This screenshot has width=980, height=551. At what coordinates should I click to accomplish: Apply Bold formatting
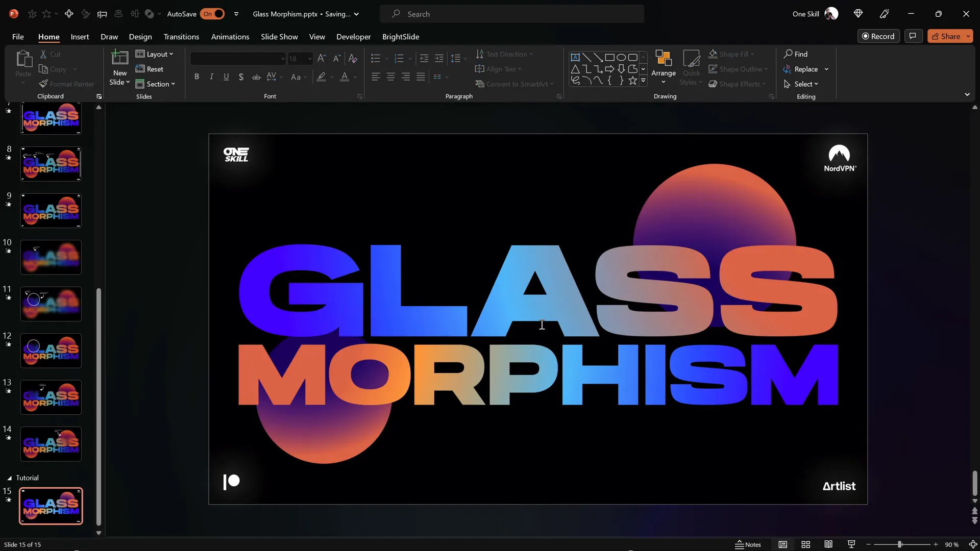pyautogui.click(x=197, y=77)
